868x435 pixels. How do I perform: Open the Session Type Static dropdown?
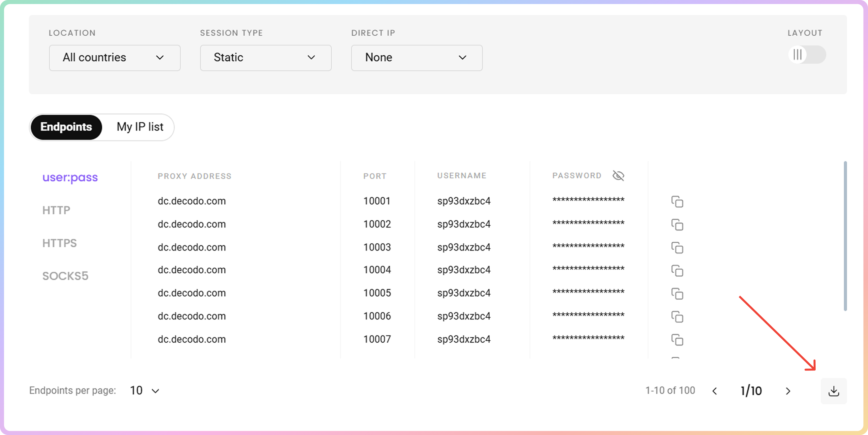(266, 58)
